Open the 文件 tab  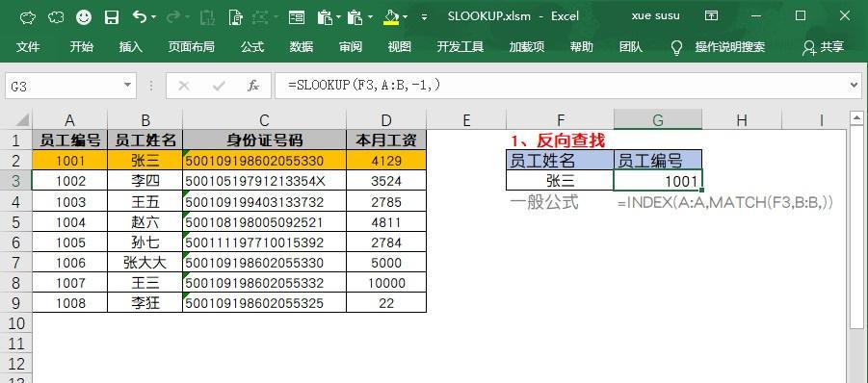click(x=28, y=47)
